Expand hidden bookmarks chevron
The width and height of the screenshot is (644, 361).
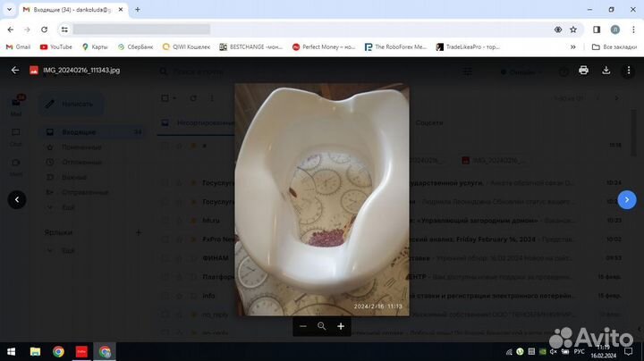(x=573, y=46)
